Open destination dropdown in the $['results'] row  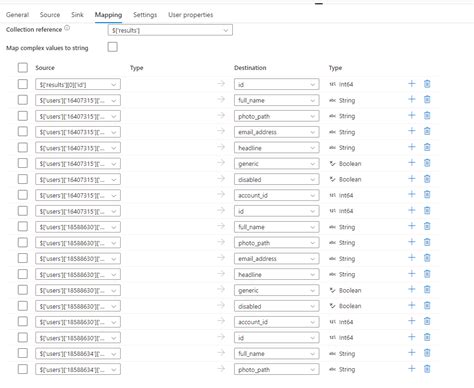click(x=276, y=85)
